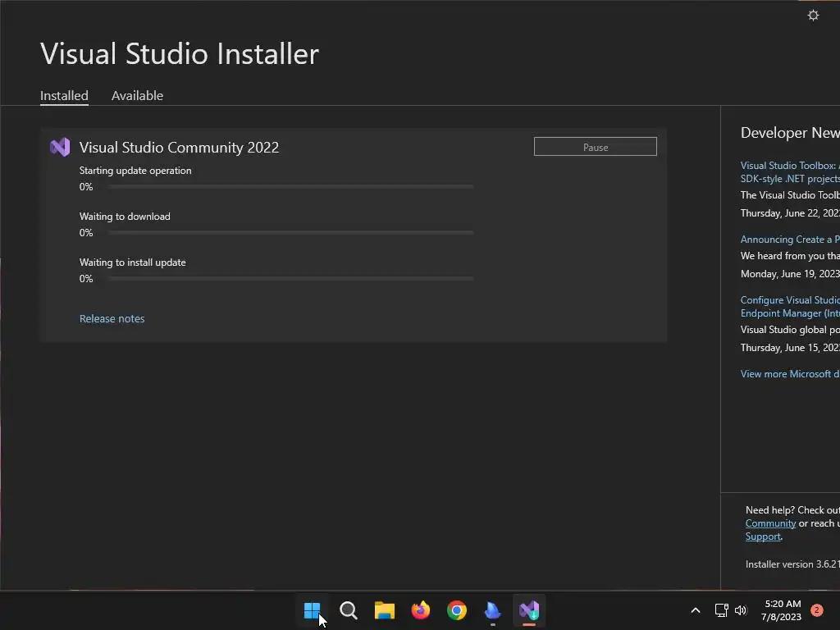Open the clock showing 5:20 AM
840x630 pixels.
pos(782,610)
